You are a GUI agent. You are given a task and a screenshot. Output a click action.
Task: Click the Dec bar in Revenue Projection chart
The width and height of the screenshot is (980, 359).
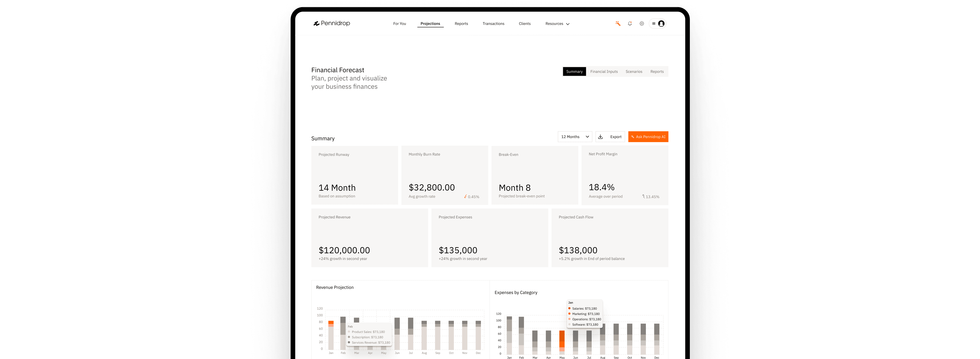pos(478,335)
